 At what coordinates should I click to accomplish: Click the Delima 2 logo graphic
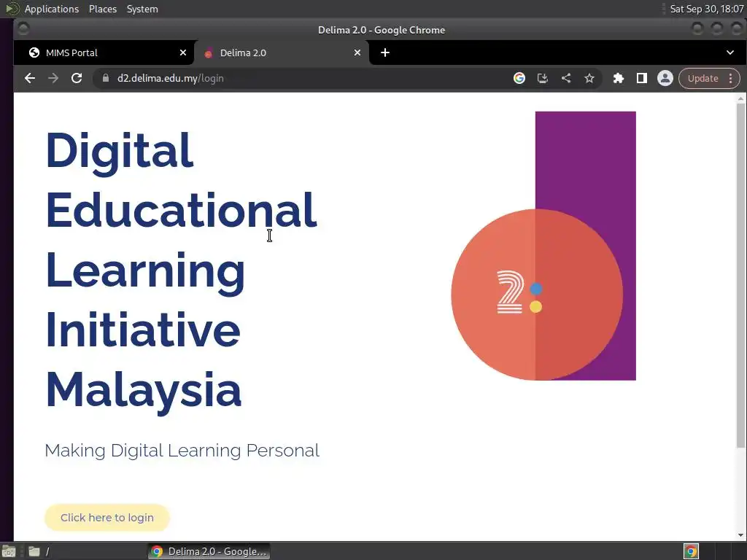click(543, 246)
